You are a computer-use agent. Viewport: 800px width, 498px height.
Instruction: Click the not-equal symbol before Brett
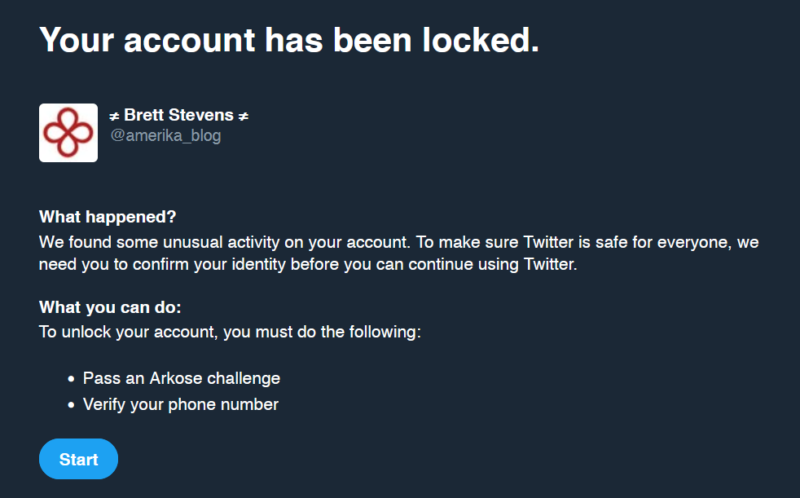[114, 115]
